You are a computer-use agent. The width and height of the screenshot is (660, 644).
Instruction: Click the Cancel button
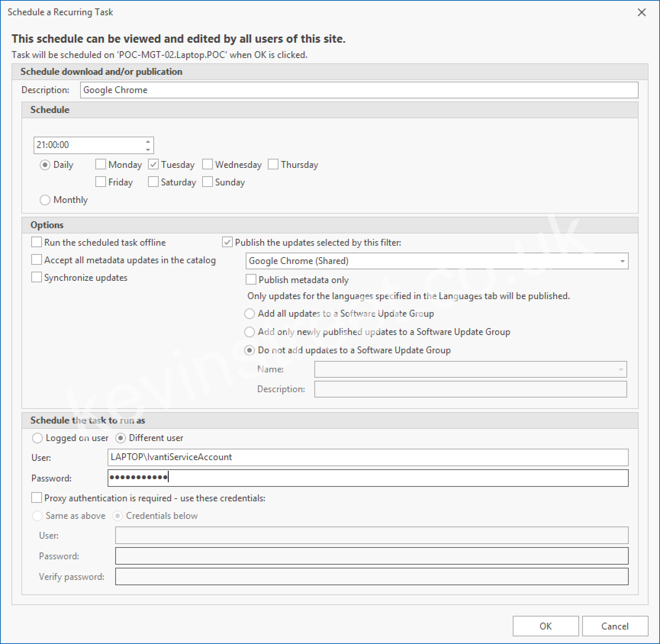tap(615, 626)
